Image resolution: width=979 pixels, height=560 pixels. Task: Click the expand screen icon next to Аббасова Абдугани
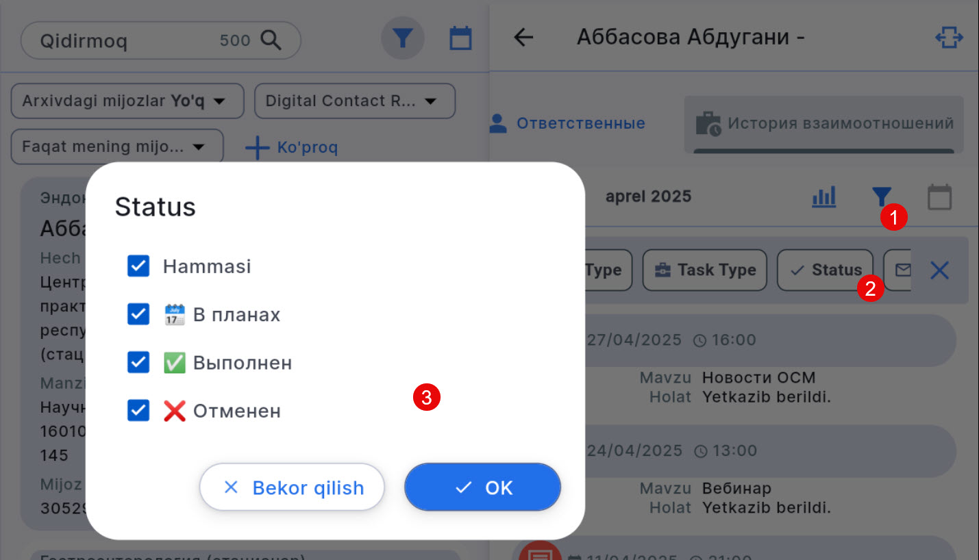click(949, 38)
